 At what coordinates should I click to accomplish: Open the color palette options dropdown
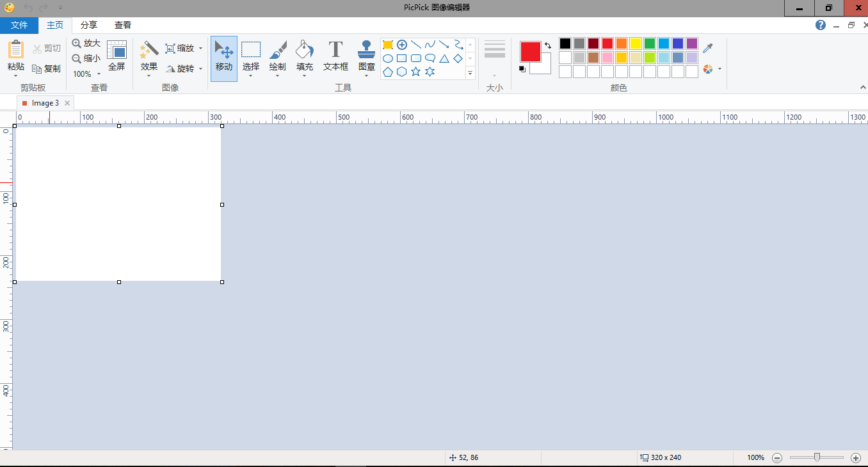[x=719, y=68]
